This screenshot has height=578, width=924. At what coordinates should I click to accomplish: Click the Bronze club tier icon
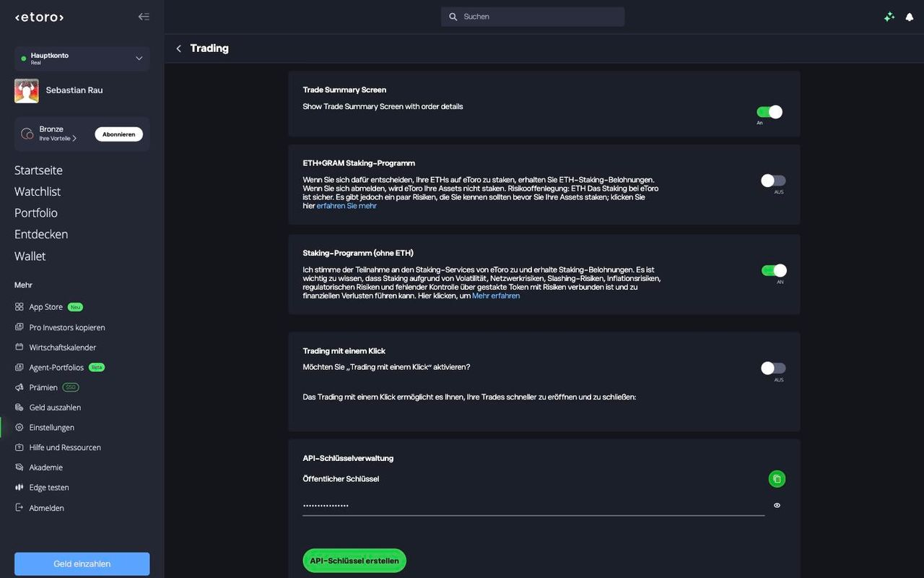[x=27, y=134]
